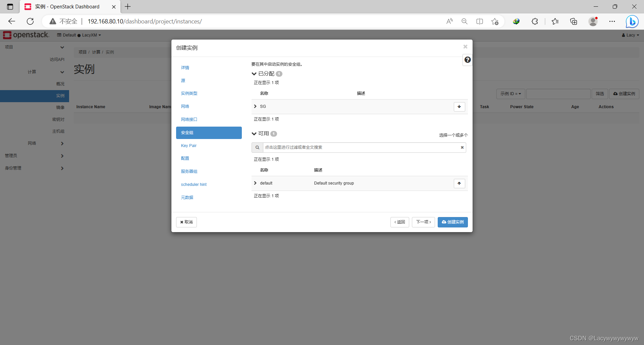Click the 创建实例 submit button
The height and width of the screenshot is (345, 644).
tap(452, 222)
